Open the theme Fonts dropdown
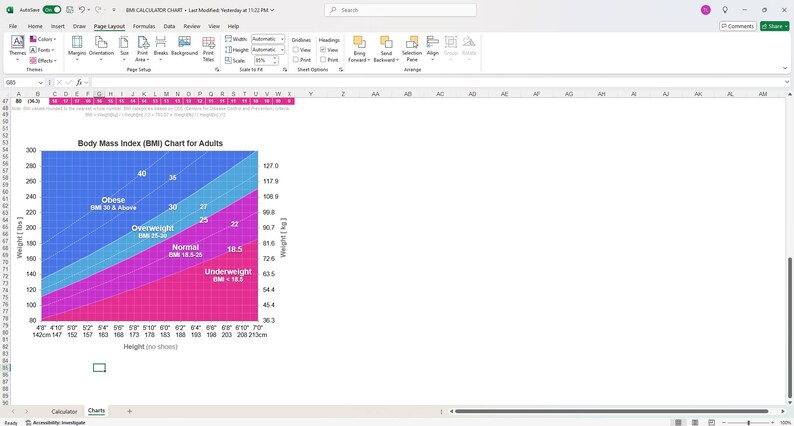 tap(42, 50)
